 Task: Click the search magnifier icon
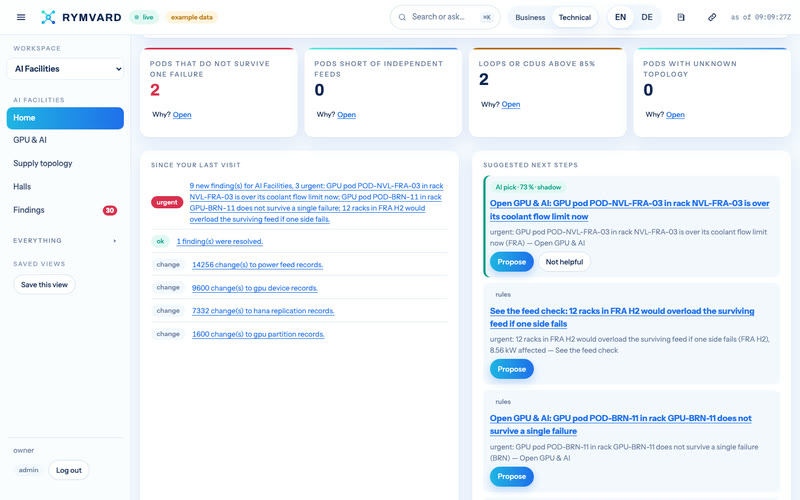402,17
